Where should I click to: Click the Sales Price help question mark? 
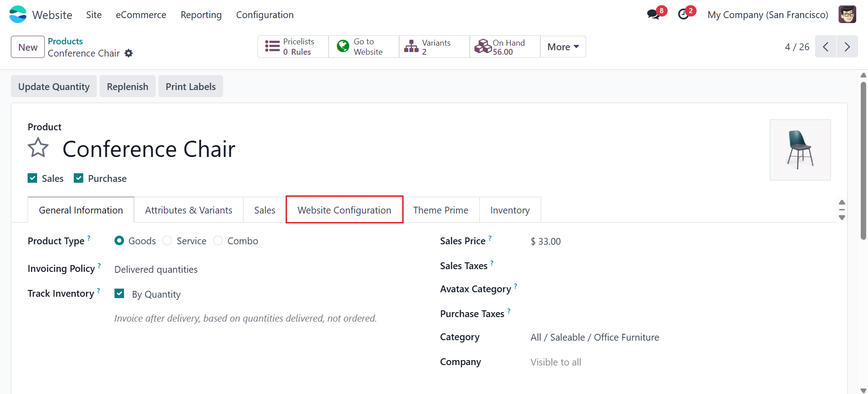click(x=490, y=238)
